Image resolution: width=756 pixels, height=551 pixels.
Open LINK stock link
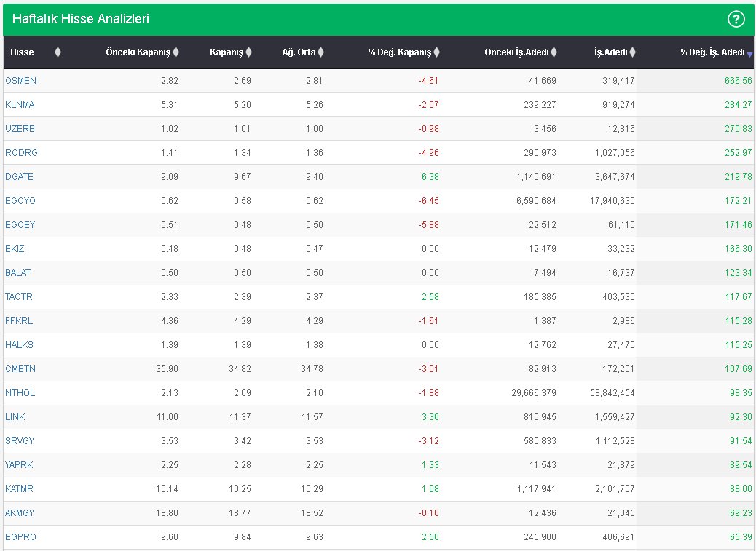coord(15,417)
